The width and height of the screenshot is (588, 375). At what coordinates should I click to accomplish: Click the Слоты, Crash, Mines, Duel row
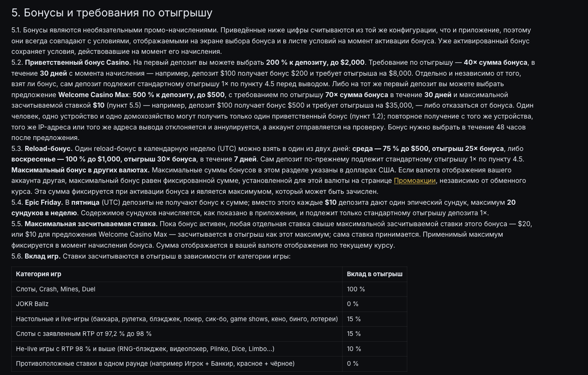point(209,289)
